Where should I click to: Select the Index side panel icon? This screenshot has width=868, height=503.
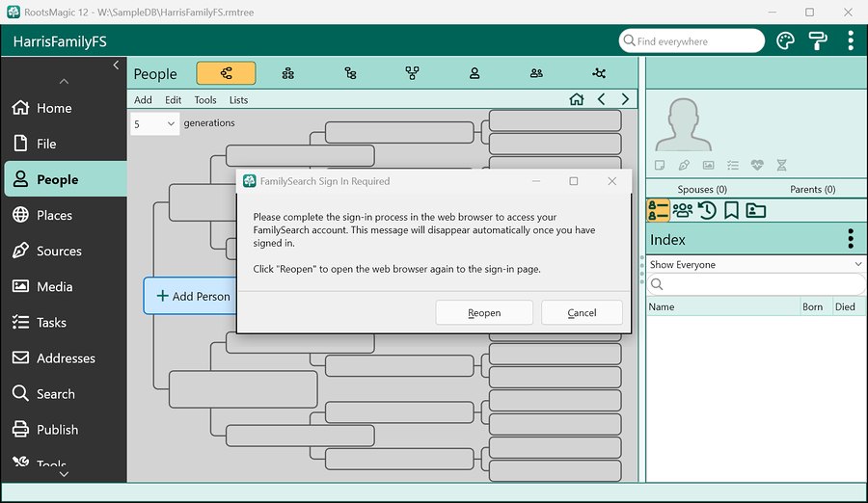658,210
